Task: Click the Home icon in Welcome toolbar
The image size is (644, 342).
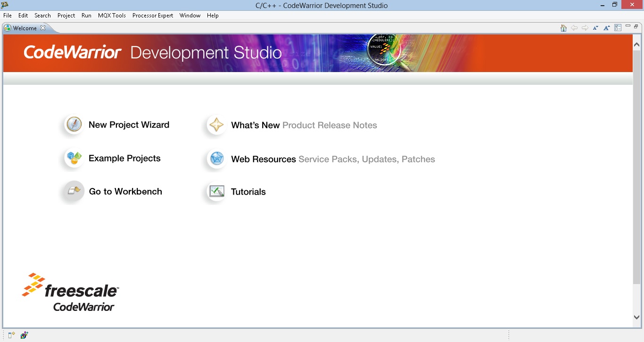Action: tap(563, 28)
